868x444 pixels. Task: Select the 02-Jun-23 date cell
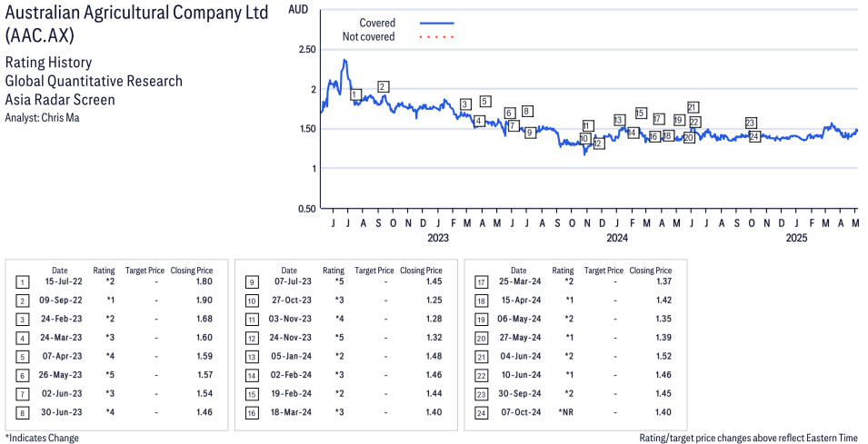pos(62,394)
